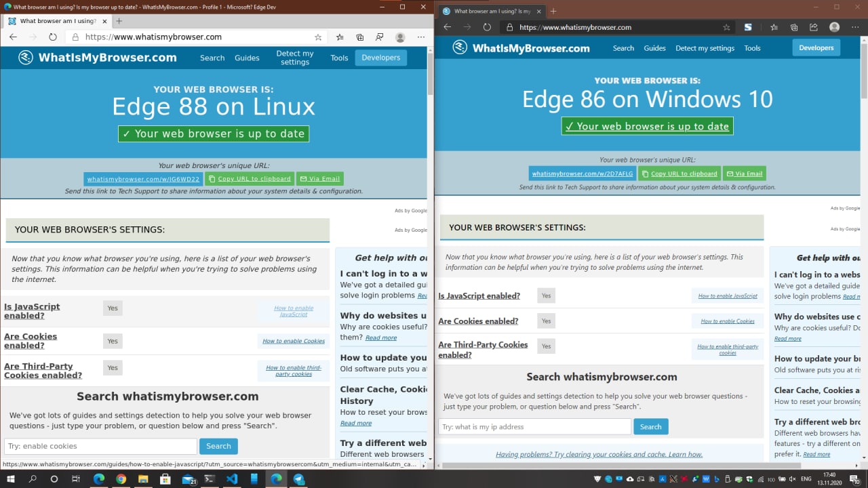Open Settings and more in right window
868x488 pixels.
(856, 27)
